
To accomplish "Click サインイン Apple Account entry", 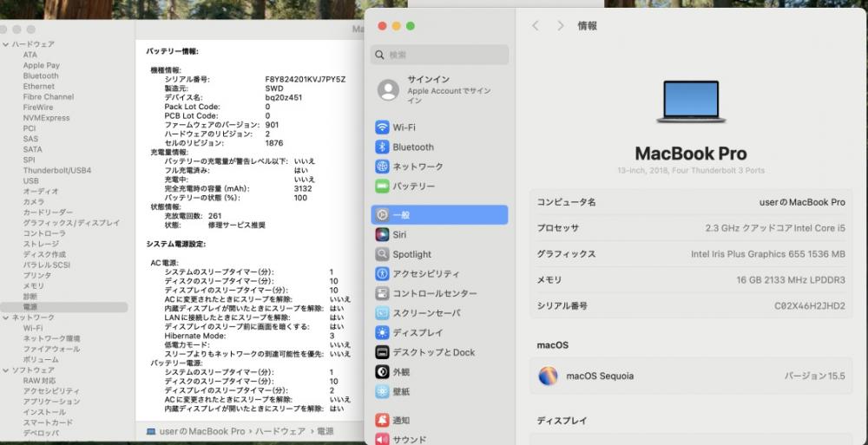I will point(439,90).
